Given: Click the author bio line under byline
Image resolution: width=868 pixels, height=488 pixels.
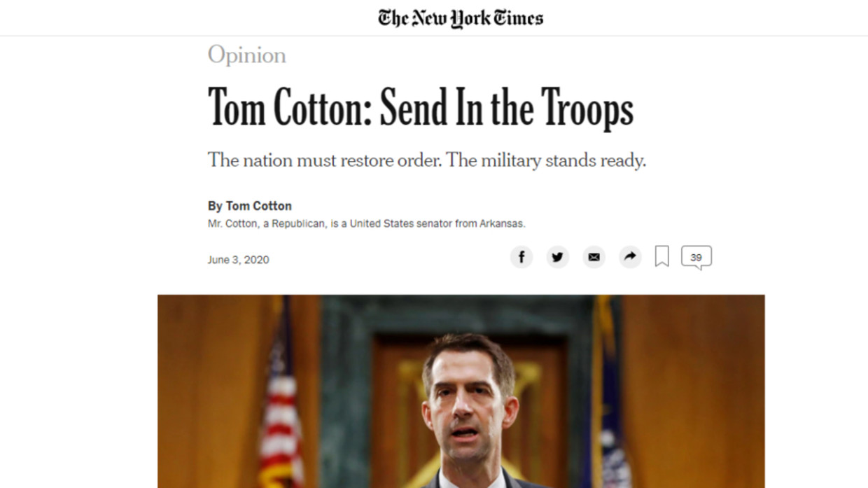Looking at the screenshot, I should (366, 224).
